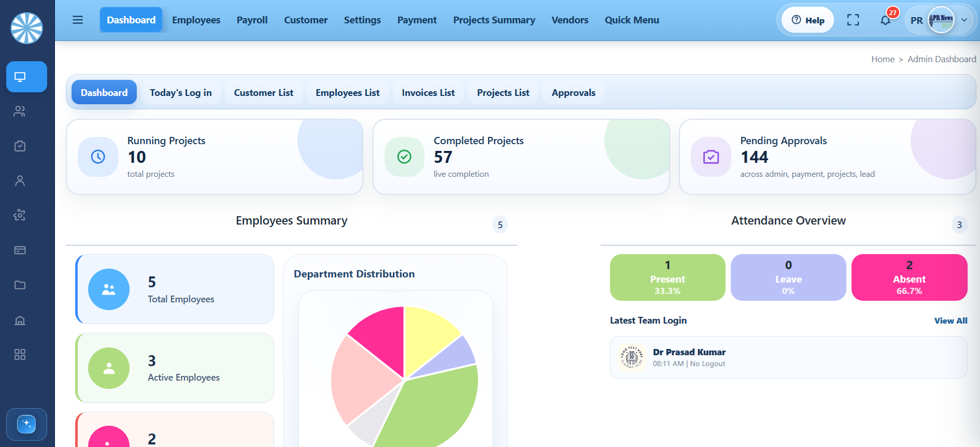Open the notifications bell with 27 badge
Image resolution: width=980 pixels, height=447 pixels.
coord(886,20)
